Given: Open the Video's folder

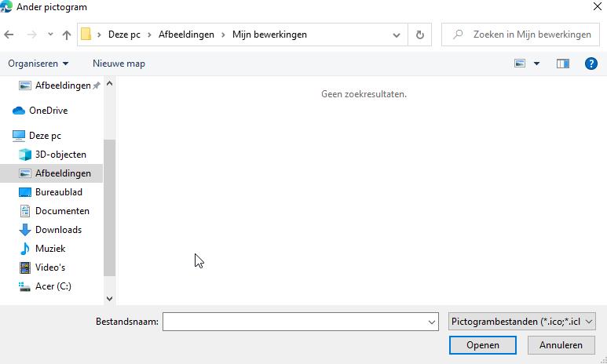Looking at the screenshot, I should 42,268.
